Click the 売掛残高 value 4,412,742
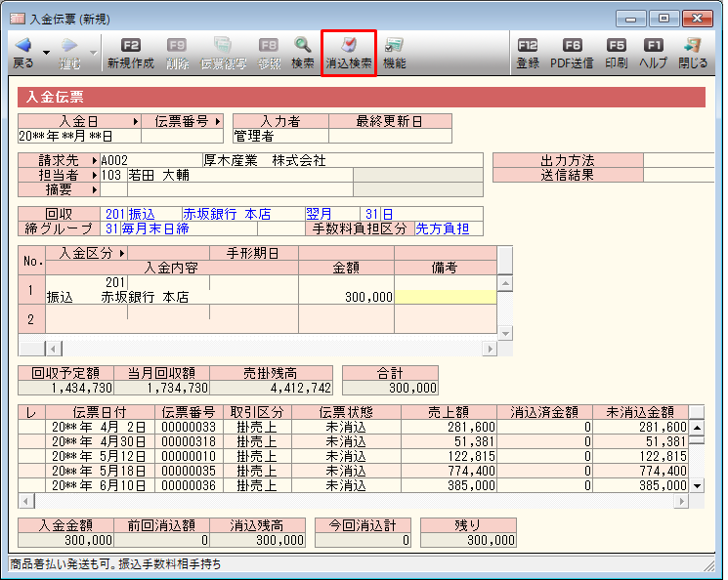728x580 pixels. (301, 388)
